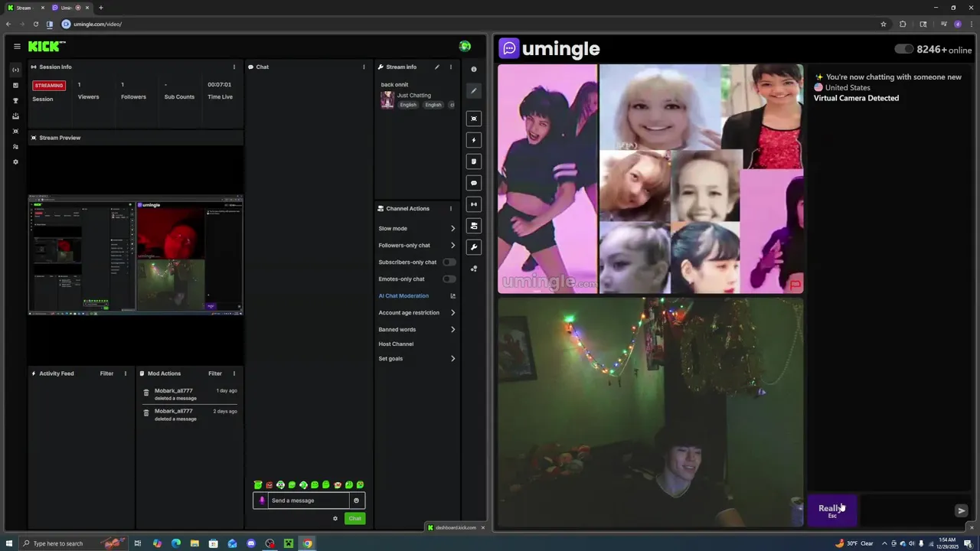Image resolution: width=980 pixels, height=551 pixels.
Task: Open Channel Actions three-dot menu
Action: point(450,208)
